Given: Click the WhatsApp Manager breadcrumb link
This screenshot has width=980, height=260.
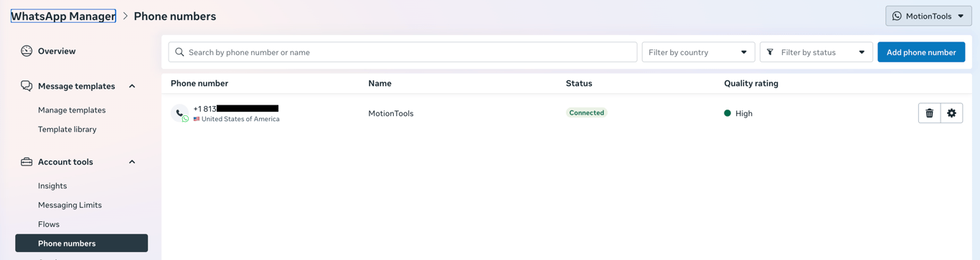Looking at the screenshot, I should pyautogui.click(x=63, y=16).
